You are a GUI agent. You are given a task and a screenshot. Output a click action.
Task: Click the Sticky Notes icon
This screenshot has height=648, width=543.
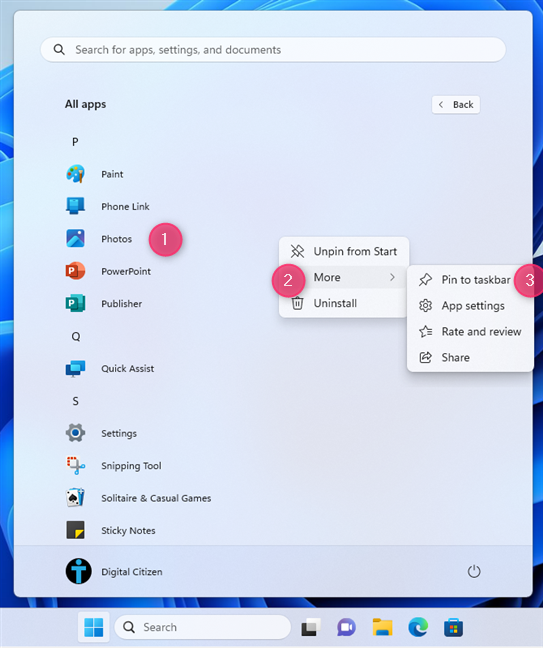75,530
